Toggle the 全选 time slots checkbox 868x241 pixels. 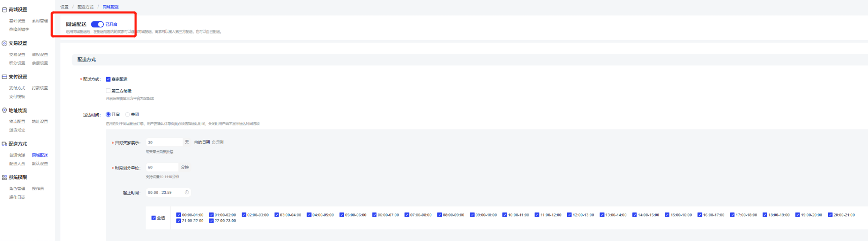[x=154, y=218]
